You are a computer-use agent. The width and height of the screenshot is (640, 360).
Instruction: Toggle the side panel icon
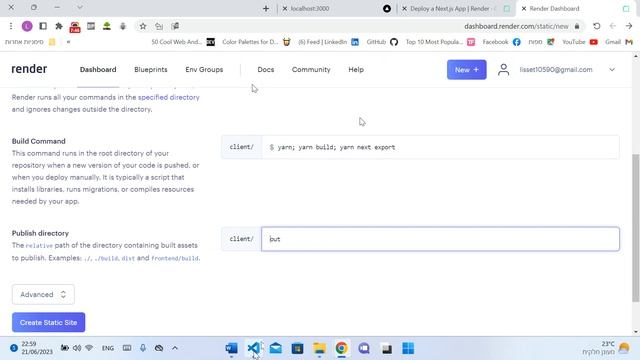[43, 26]
